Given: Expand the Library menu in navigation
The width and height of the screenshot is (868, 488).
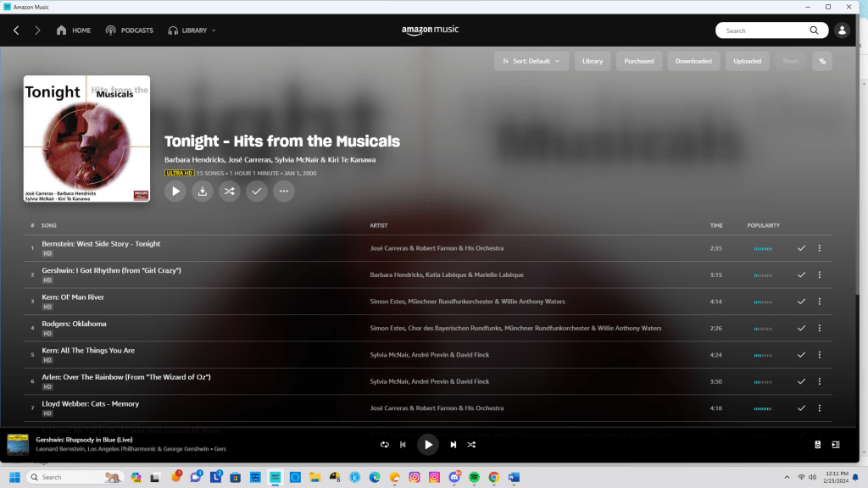Looking at the screenshot, I should [192, 30].
